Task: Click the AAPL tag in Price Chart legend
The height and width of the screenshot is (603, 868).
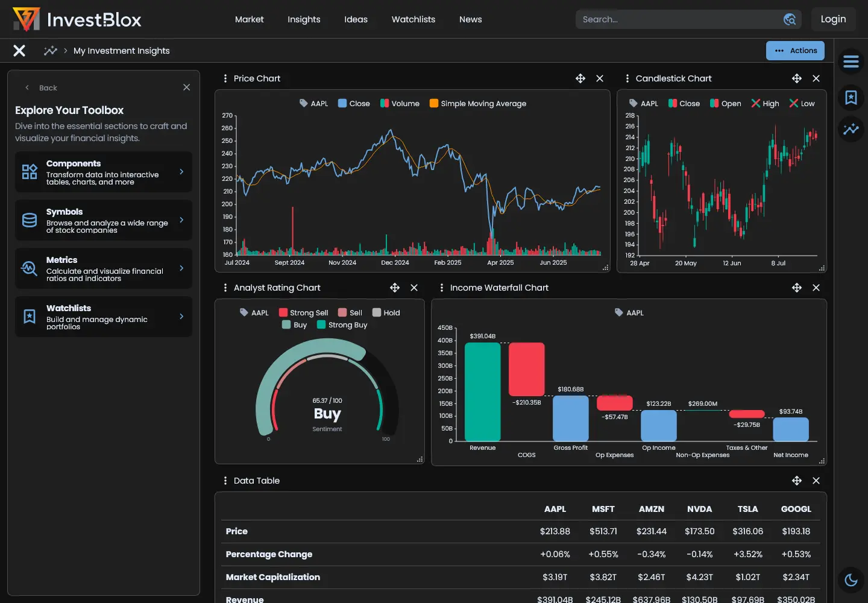Action: pos(314,104)
